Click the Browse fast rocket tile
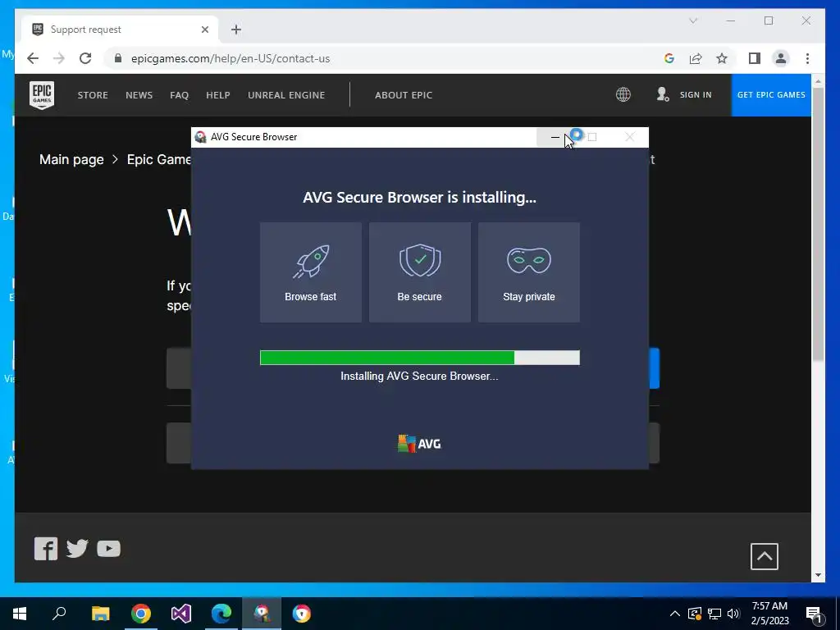Image resolution: width=840 pixels, height=630 pixels. pos(311,272)
